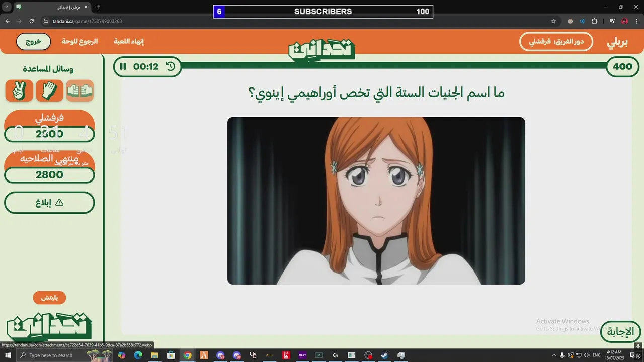The image size is (644, 362).
Task: Use the two-fingers victory lifeline
Action: (x=19, y=90)
